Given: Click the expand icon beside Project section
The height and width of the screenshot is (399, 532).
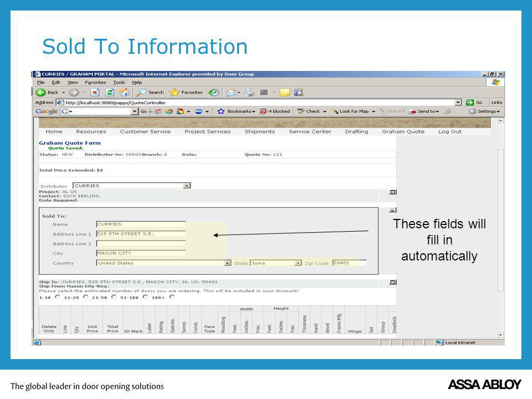Looking at the screenshot, I should click(392, 192).
